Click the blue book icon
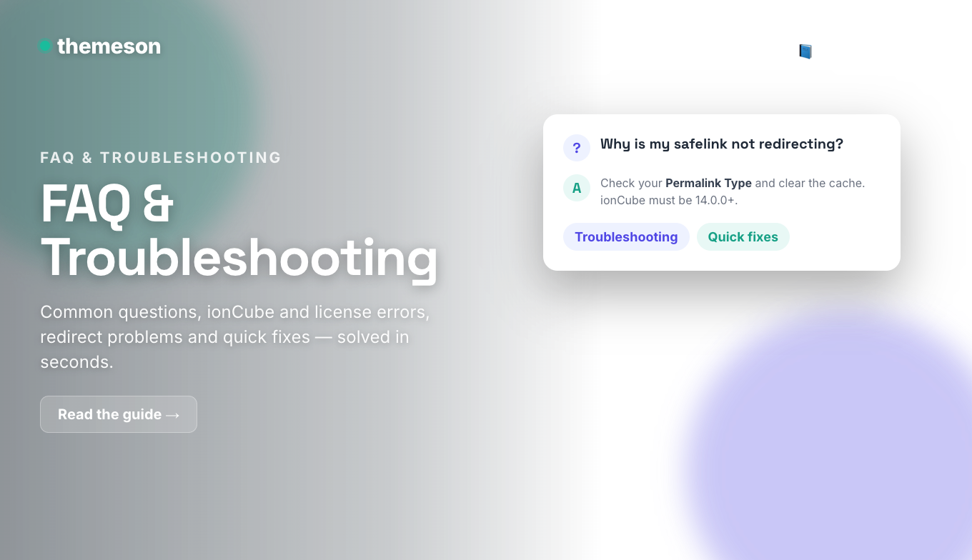This screenshot has height=560, width=972. pyautogui.click(x=805, y=51)
